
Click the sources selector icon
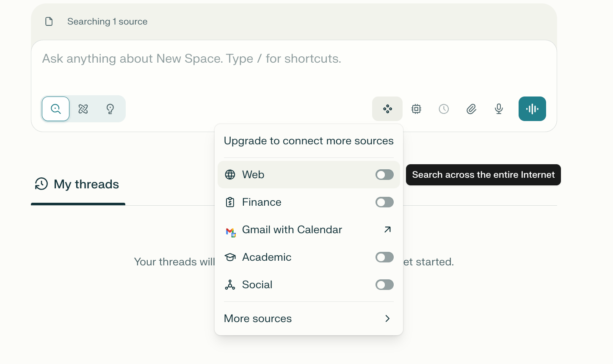coord(387,109)
